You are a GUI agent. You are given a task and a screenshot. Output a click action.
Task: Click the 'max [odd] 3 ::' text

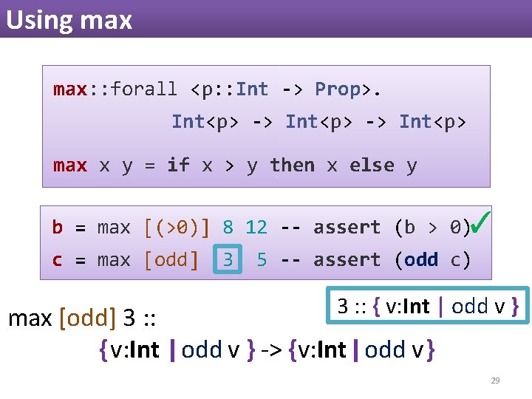(x=82, y=318)
